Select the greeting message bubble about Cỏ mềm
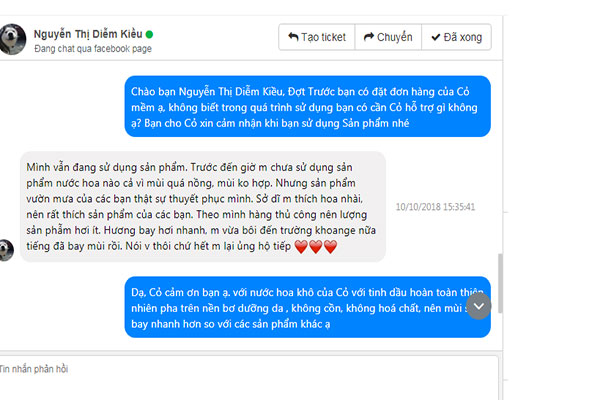Screen dimensions: 600x400 [308, 106]
